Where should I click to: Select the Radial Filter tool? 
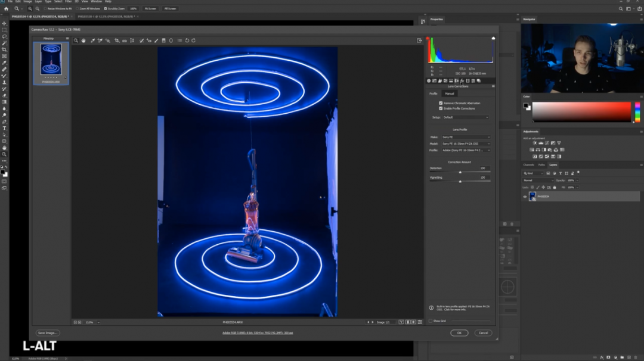click(x=171, y=41)
